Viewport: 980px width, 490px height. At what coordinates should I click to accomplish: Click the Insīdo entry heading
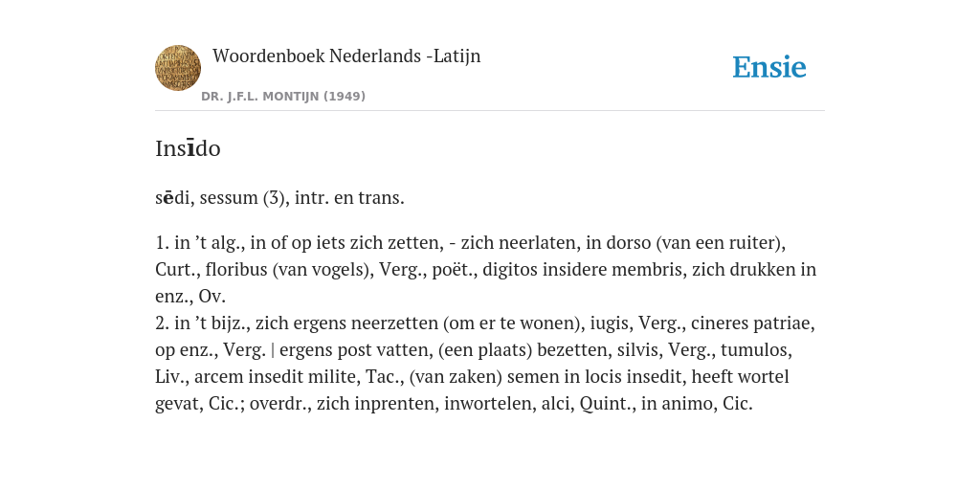point(188,148)
